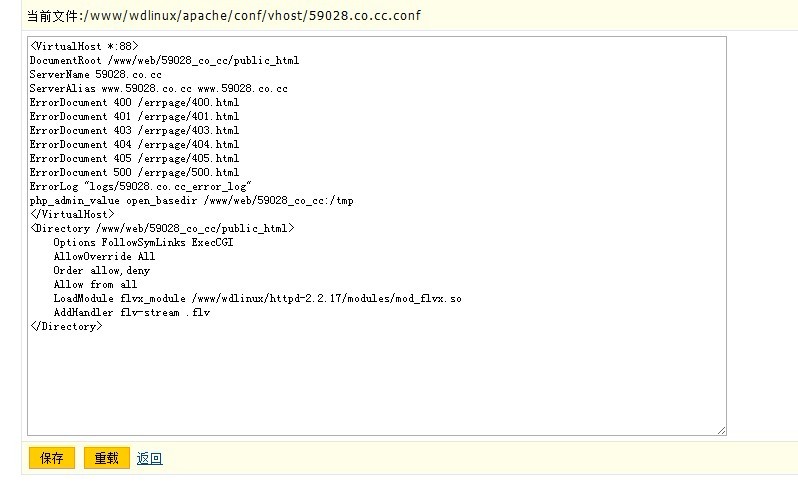The height and width of the screenshot is (486, 798).
Task: Click the 保存 (Save) button
Action: [51, 458]
